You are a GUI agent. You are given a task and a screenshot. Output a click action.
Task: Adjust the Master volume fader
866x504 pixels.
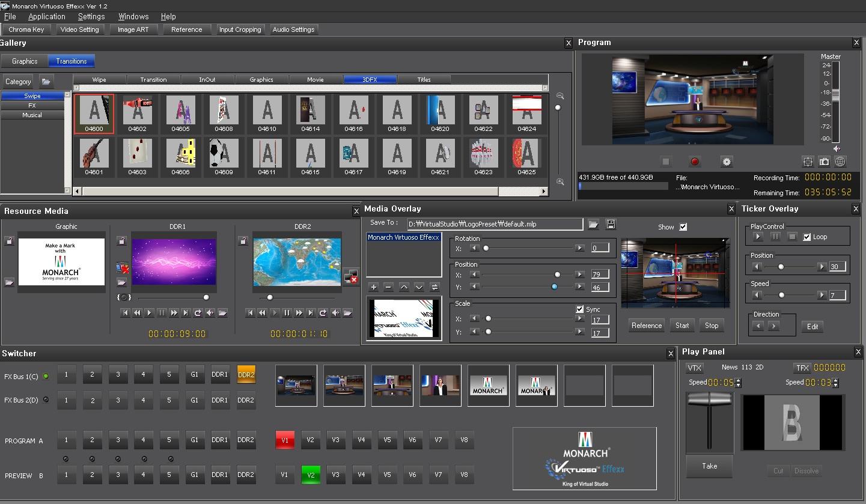coord(835,96)
